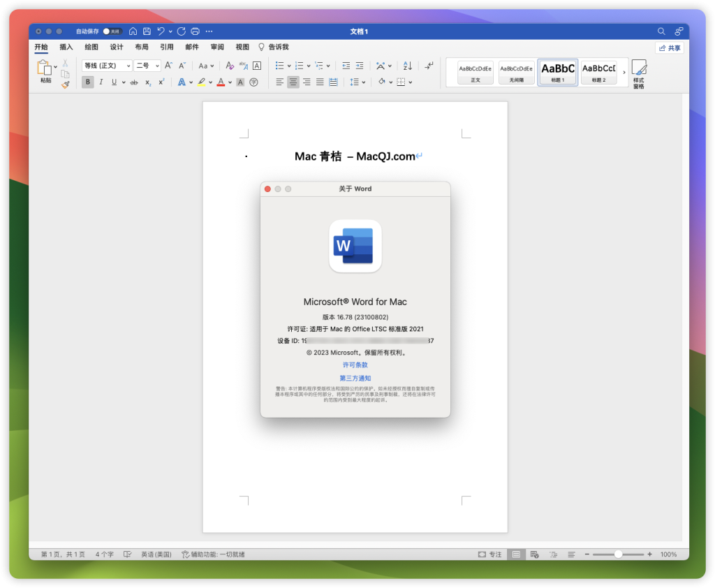Click the zoom slider handle in status bar
The width and height of the screenshot is (715, 588).
(x=618, y=554)
